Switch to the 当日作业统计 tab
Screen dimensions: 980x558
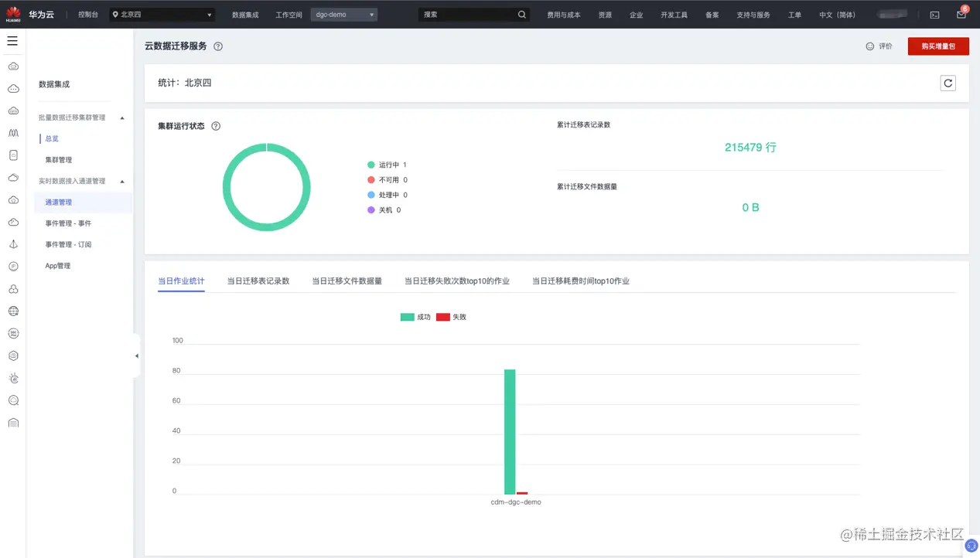tap(181, 281)
